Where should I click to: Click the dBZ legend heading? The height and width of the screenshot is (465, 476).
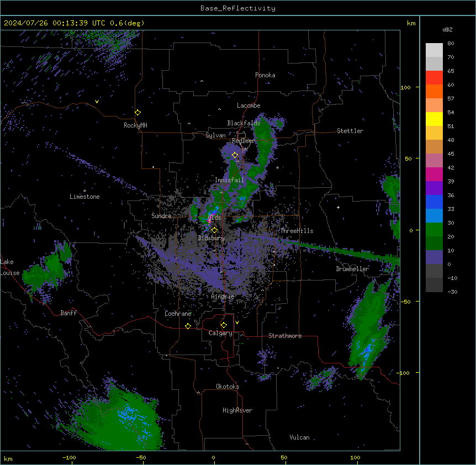coord(447,30)
